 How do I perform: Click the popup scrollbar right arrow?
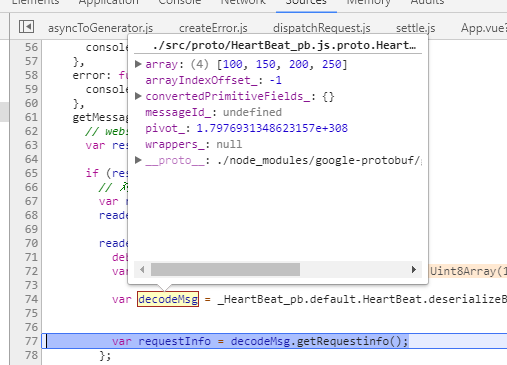[x=414, y=269]
